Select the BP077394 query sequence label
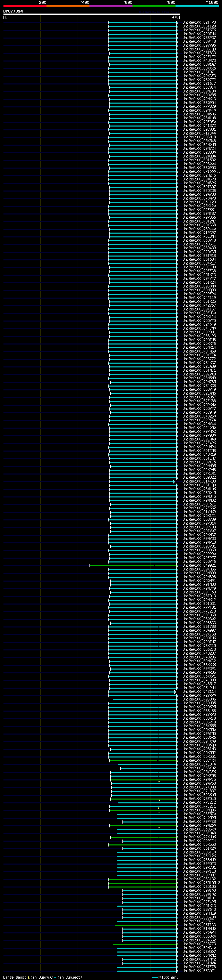The image size is (222, 980). click(13, 11)
